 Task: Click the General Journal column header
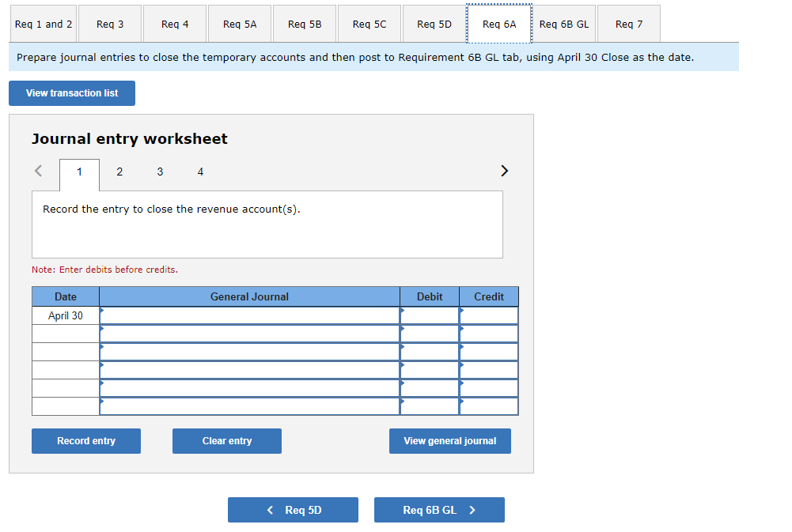[249, 296]
